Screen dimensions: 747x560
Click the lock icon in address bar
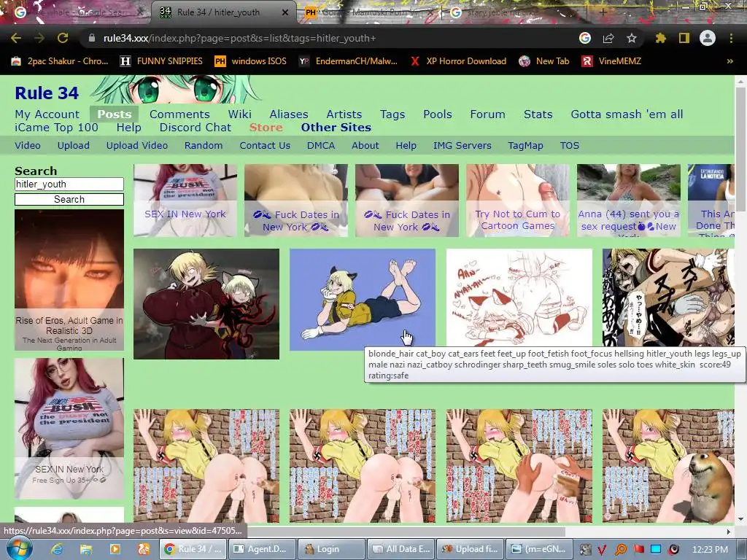91,38
